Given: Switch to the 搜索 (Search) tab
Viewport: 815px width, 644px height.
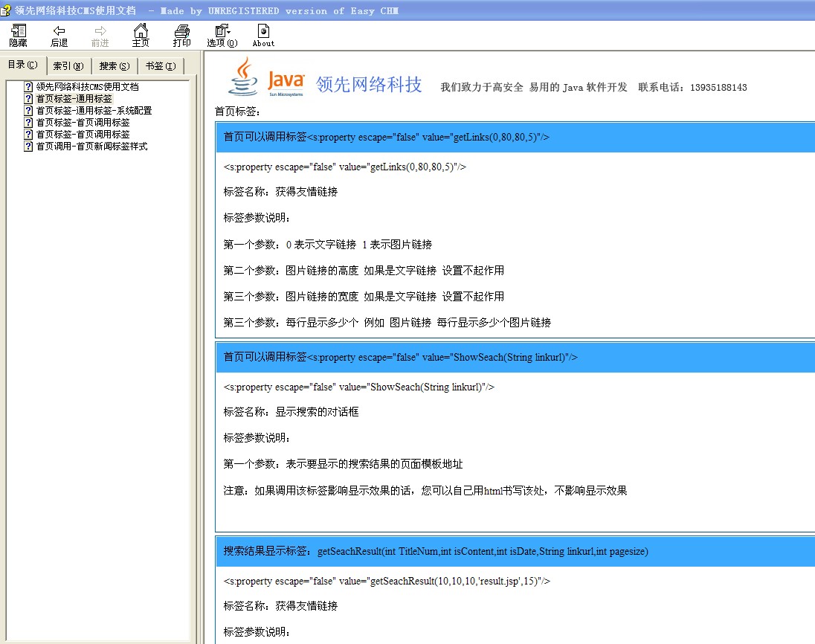Looking at the screenshot, I should pyautogui.click(x=115, y=66).
